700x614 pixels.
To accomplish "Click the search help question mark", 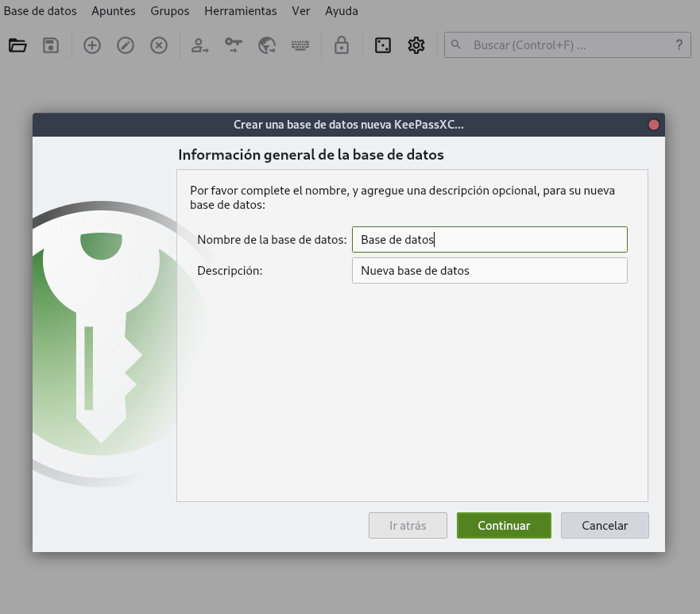I will (x=679, y=45).
